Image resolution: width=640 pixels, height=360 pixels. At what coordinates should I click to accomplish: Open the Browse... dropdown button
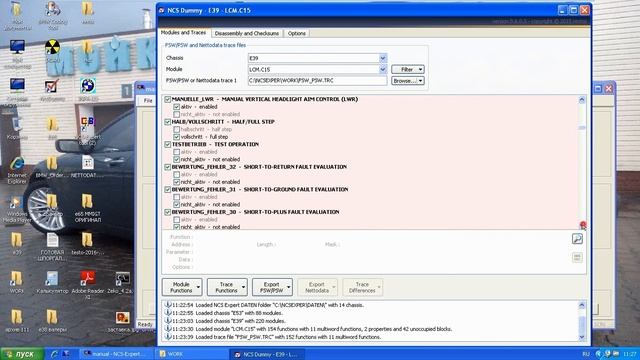pos(408,81)
